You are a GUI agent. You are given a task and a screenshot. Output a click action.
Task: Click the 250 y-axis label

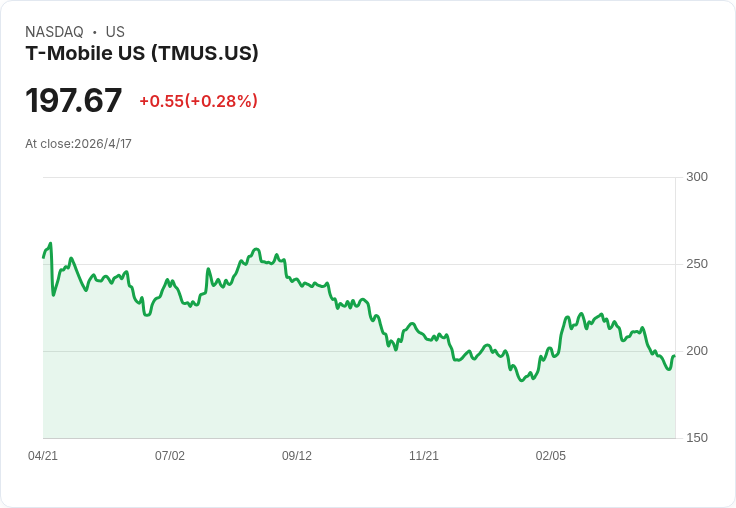tap(697, 264)
